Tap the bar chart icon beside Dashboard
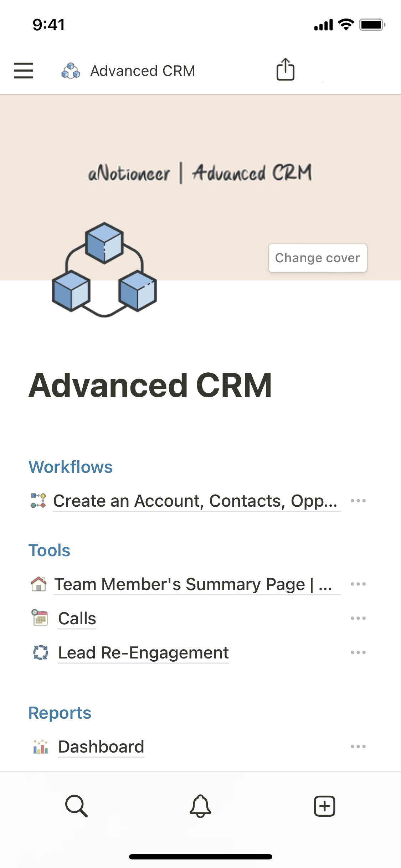Viewport: 401px width, 868px height. click(40, 746)
